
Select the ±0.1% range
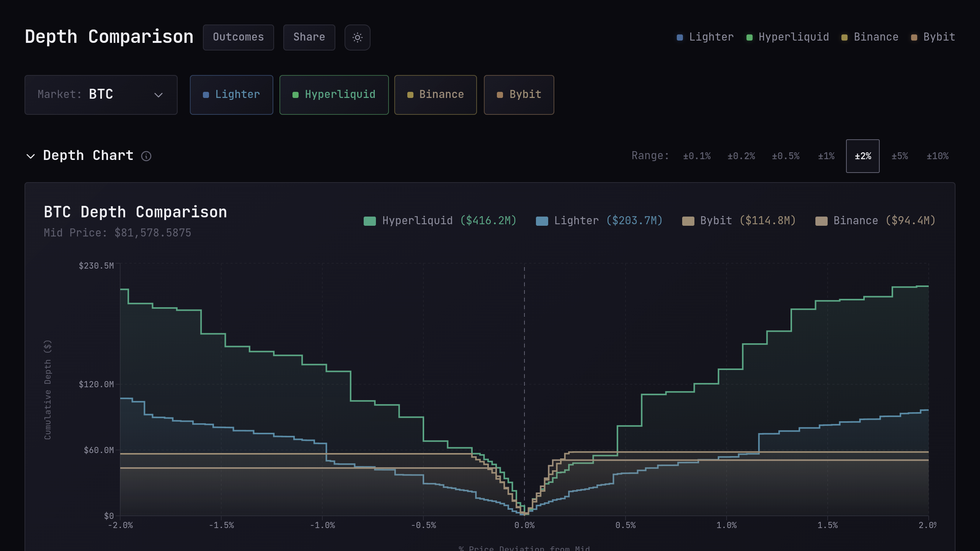pyautogui.click(x=697, y=156)
